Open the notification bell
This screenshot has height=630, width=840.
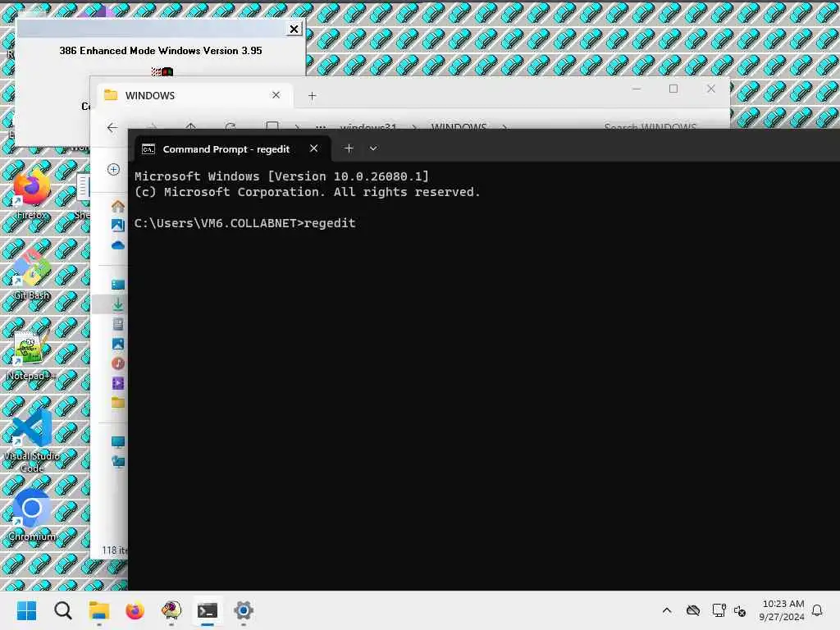coord(818,610)
